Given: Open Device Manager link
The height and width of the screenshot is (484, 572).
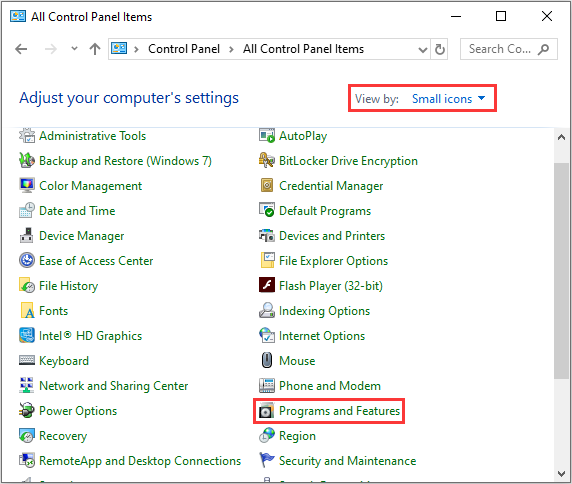Looking at the screenshot, I should coord(82,236).
